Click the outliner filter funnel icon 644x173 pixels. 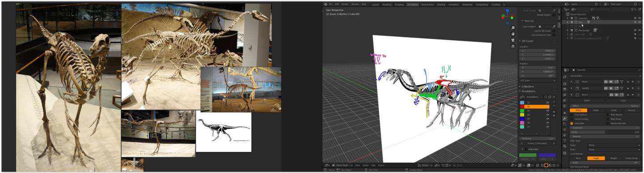coord(632,9)
